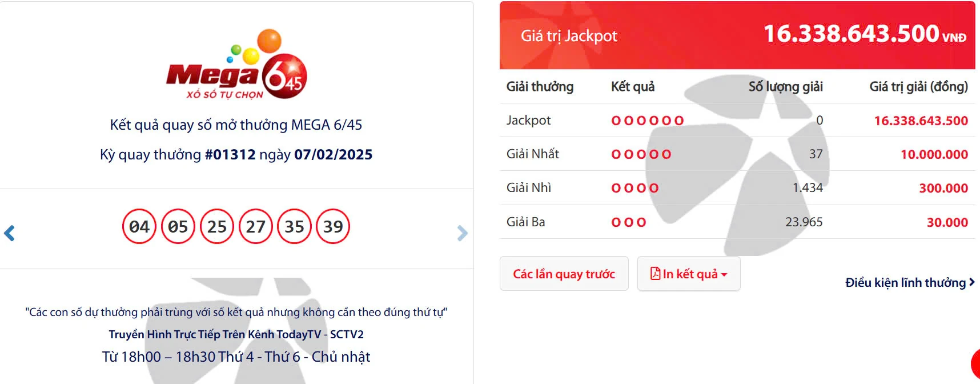This screenshot has width=980, height=384.
Task: Select the ball showing number 39
Action: pyautogui.click(x=333, y=226)
